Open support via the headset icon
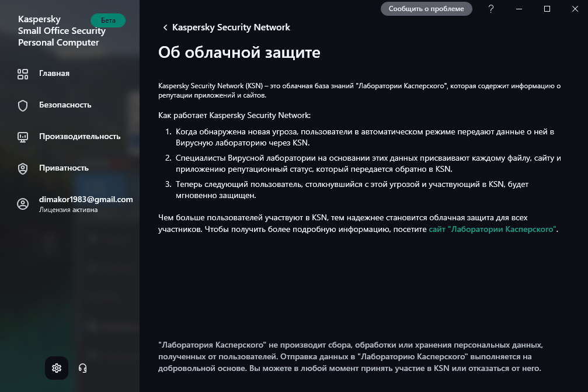 coord(82,368)
